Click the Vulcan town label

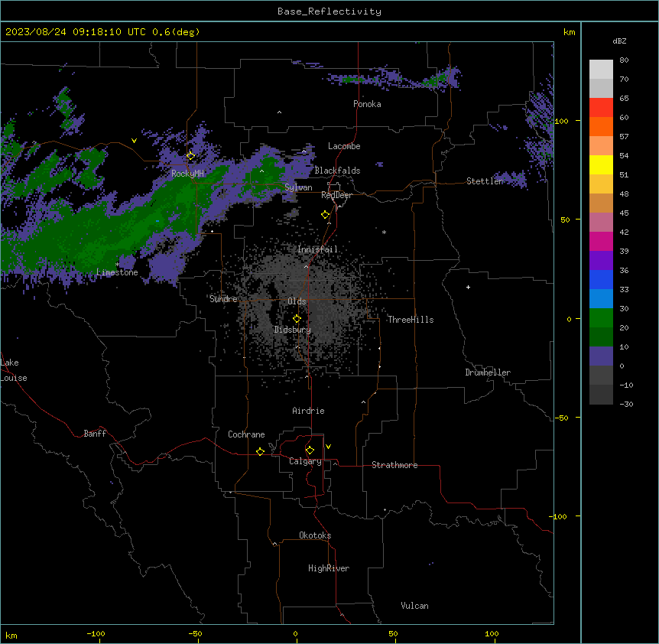415,606
